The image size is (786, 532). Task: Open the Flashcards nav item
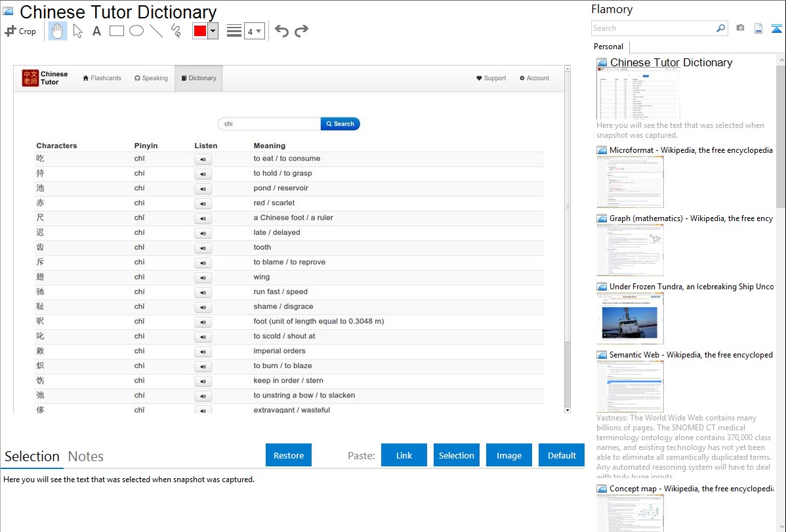click(102, 78)
